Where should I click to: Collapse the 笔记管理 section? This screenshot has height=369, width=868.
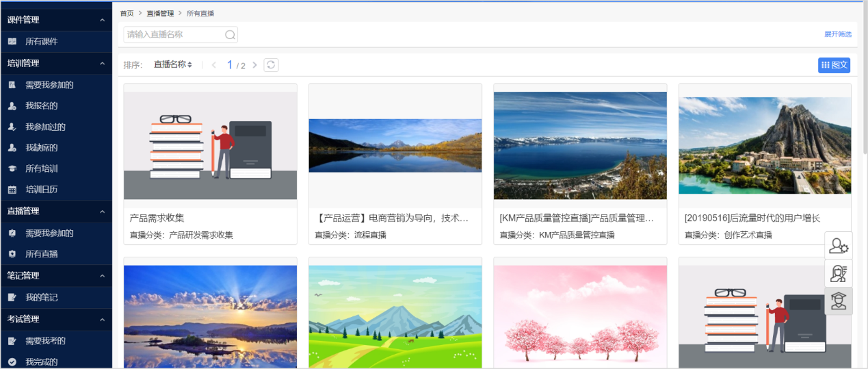click(x=103, y=276)
